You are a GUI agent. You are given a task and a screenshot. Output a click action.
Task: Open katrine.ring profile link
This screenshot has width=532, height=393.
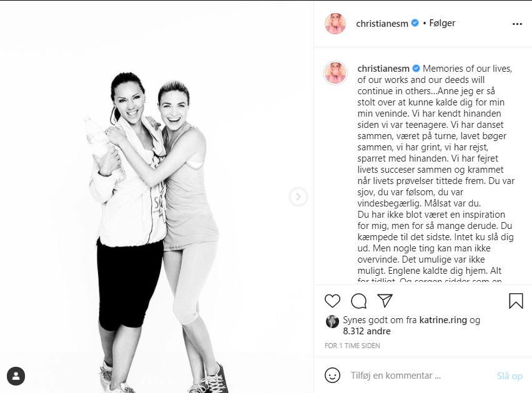443,320
